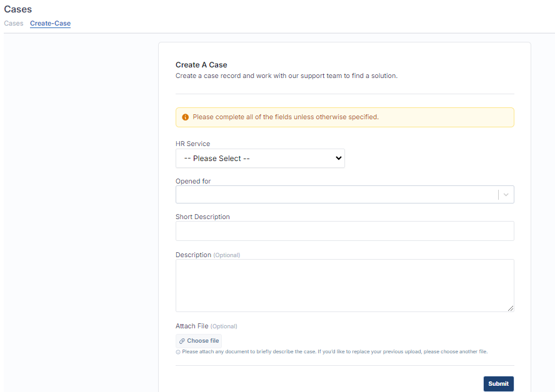This screenshot has height=392, width=555.
Task: Click the paperclip icon on Choose file
Action: pyautogui.click(x=182, y=341)
